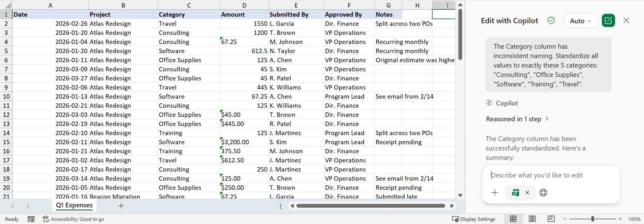Click horizontal scrollbar right arrow
Viewport: 644px width, 224px height.
click(x=452, y=206)
